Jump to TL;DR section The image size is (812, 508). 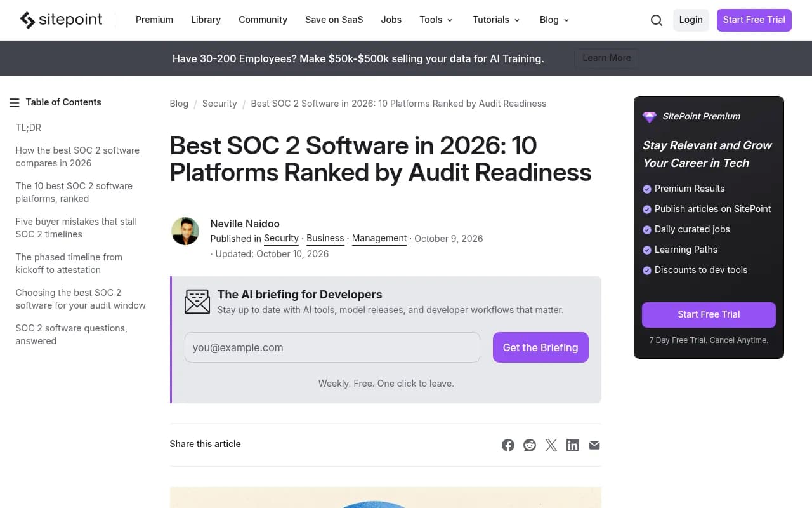tap(29, 128)
